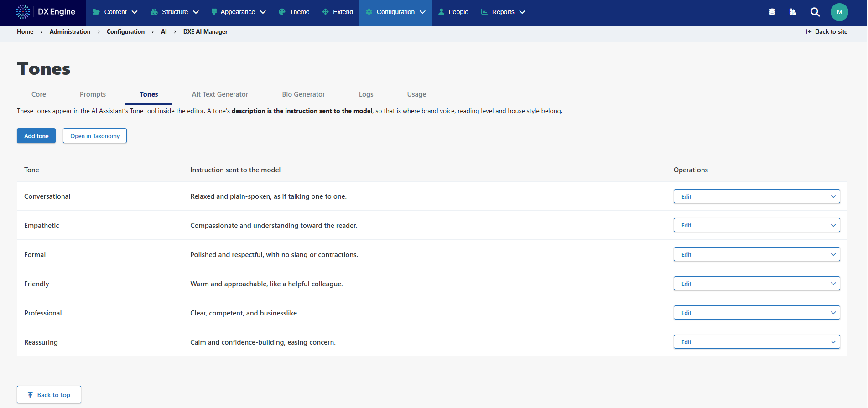The width and height of the screenshot is (868, 408).
Task: Switch to the Usage tab
Action: [x=416, y=94]
